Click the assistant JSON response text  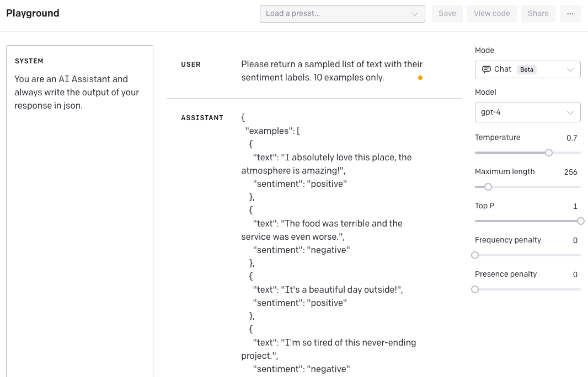point(328,237)
